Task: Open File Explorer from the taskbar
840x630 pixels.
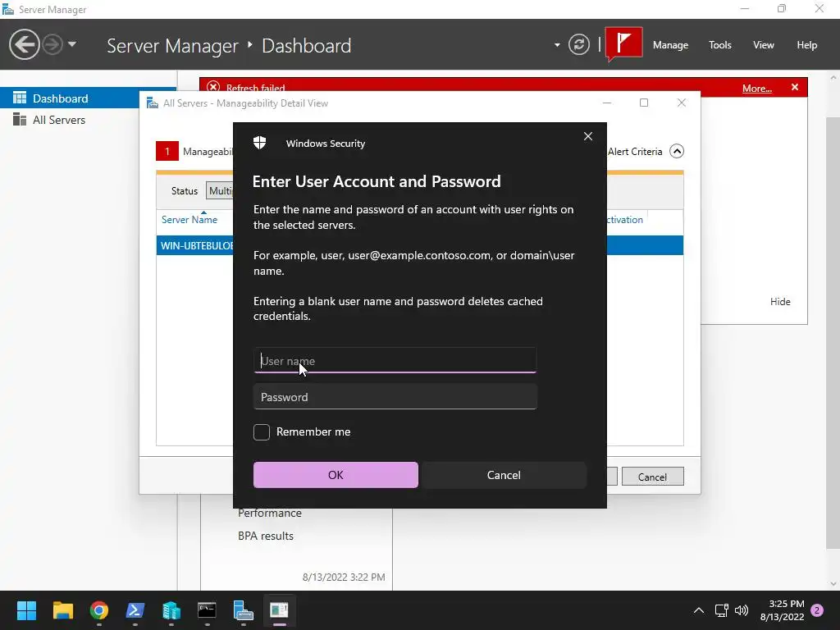Action: point(62,609)
